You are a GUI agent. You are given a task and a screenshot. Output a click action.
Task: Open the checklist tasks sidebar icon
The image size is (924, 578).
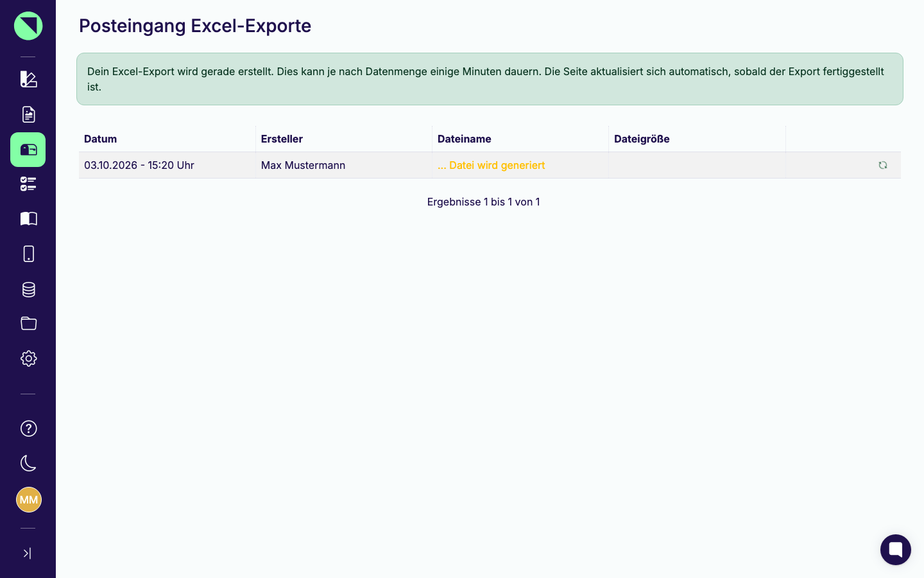tap(28, 184)
